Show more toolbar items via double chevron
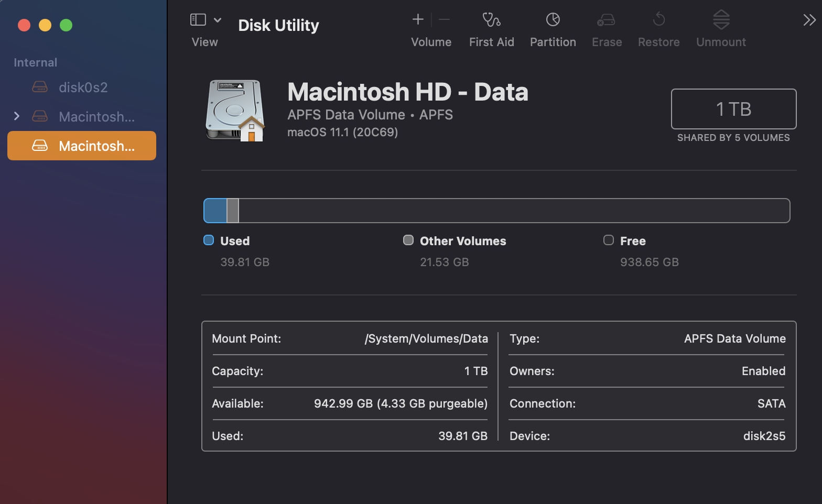The width and height of the screenshot is (822, 504). pyautogui.click(x=809, y=20)
